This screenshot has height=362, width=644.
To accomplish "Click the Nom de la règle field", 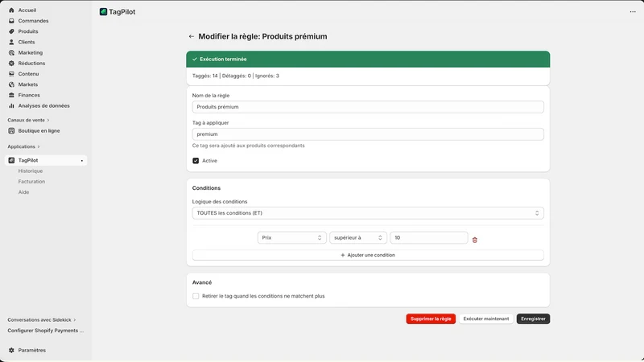I will click(x=368, y=107).
